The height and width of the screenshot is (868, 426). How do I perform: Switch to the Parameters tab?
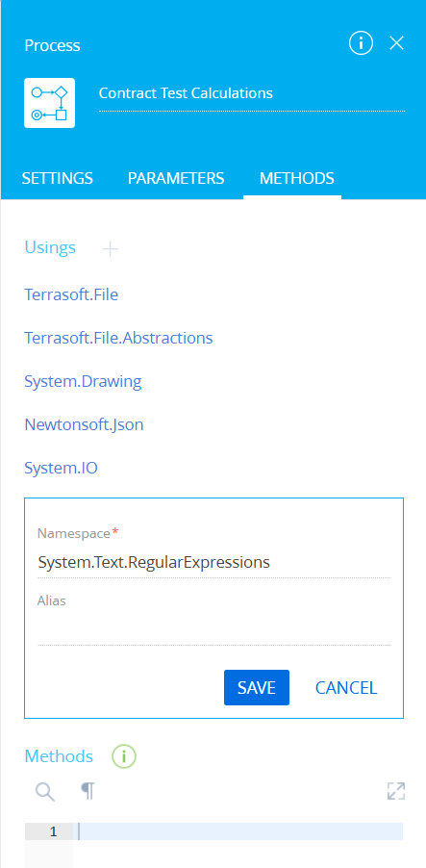click(176, 178)
